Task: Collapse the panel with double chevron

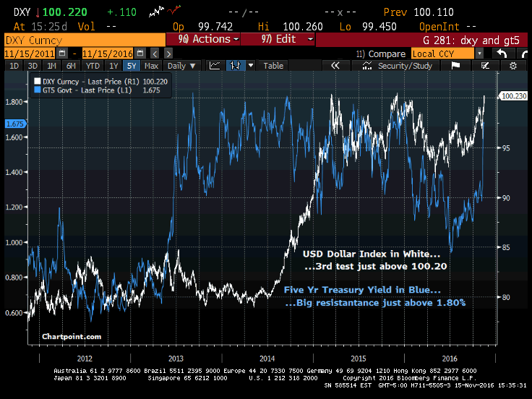Action: point(335,66)
